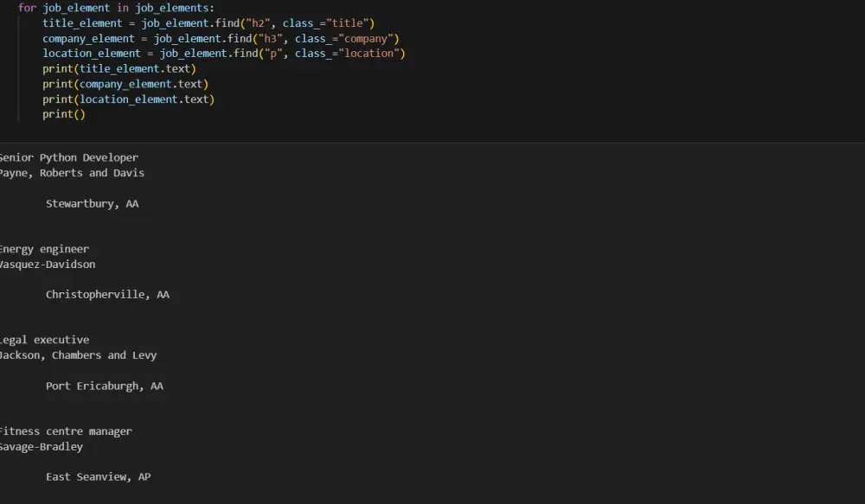865x504 pixels.
Task: Click the empty print() statement line
Action: point(64,114)
